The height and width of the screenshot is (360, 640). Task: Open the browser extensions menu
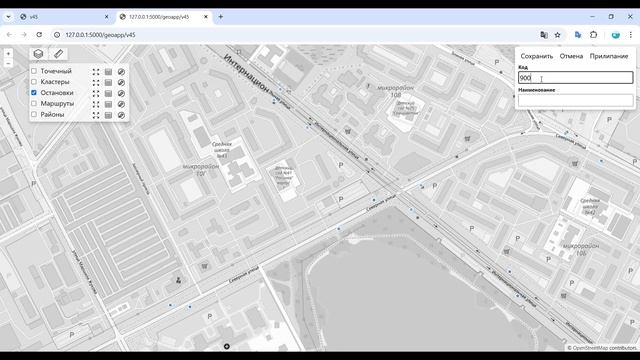[x=593, y=35]
